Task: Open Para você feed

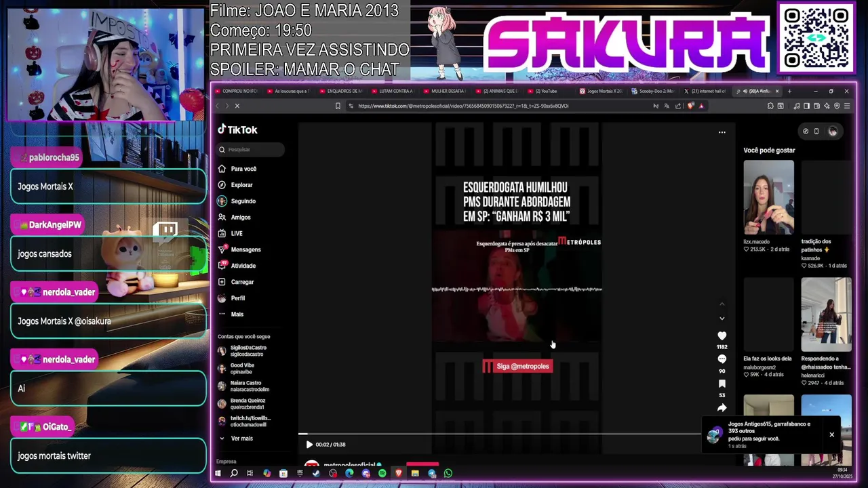Action: 237,169
